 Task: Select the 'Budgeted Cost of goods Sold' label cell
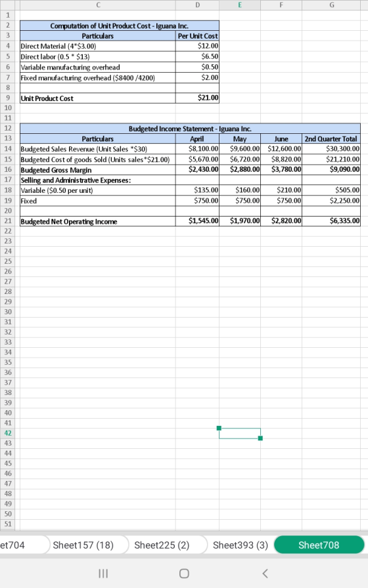click(x=98, y=159)
